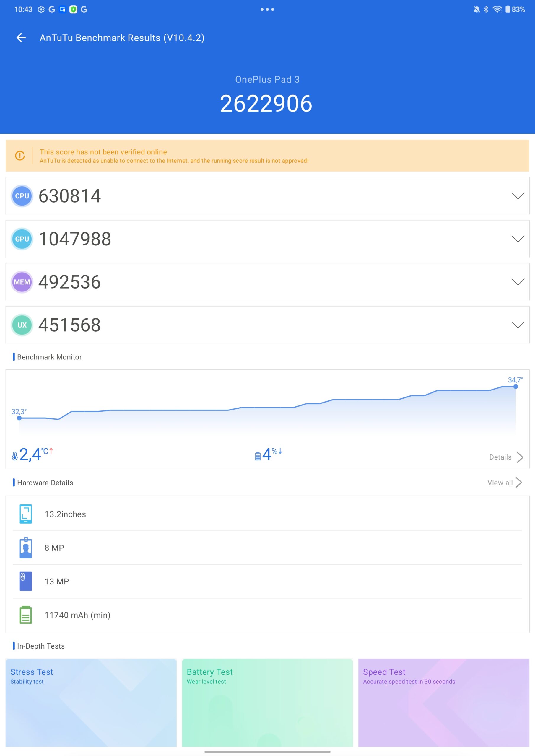The height and width of the screenshot is (756, 535).
Task: Select the 8 MP hardware row
Action: [x=267, y=548]
